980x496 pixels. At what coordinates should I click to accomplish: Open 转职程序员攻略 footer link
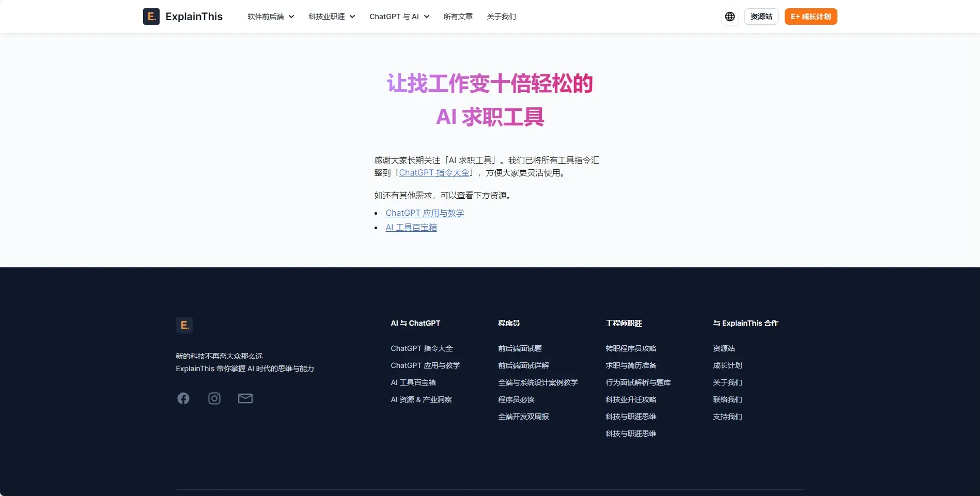coord(631,348)
